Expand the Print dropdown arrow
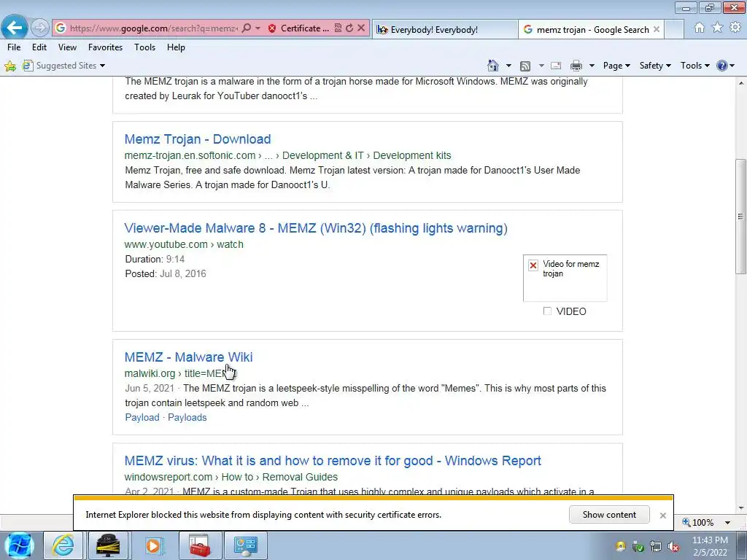The height and width of the screenshot is (560, 747). pyautogui.click(x=592, y=66)
